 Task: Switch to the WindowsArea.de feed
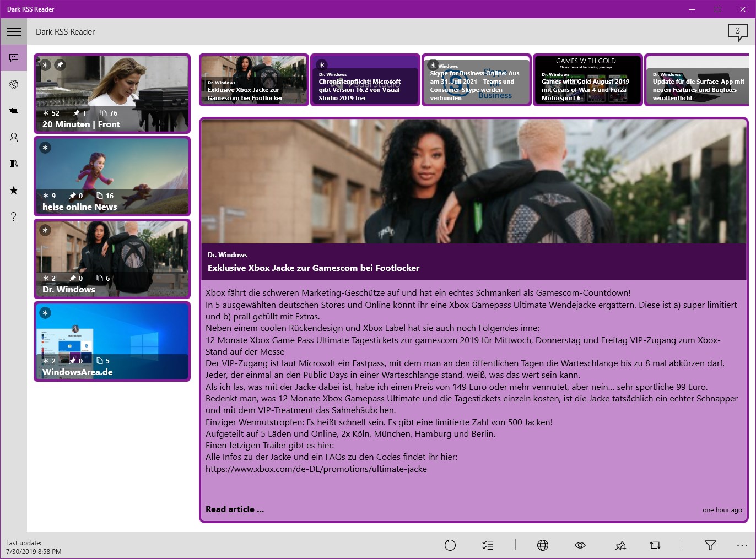[x=112, y=341]
